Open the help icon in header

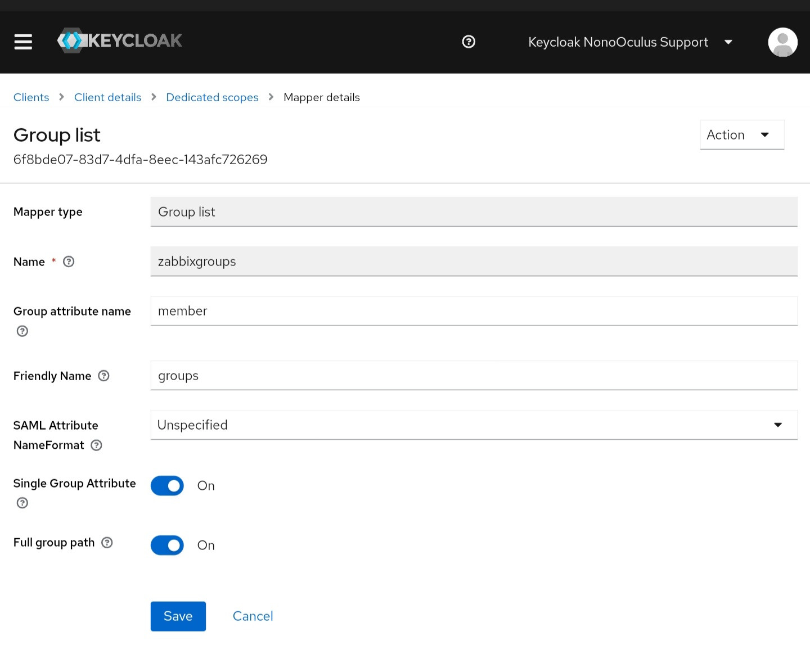(469, 42)
